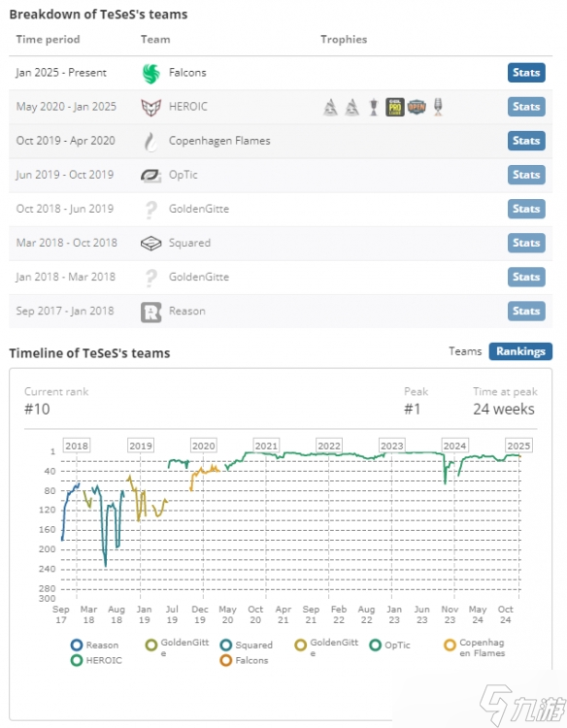The width and height of the screenshot is (567, 728).
Task: Switch to the Teams timeline view
Action: (465, 351)
